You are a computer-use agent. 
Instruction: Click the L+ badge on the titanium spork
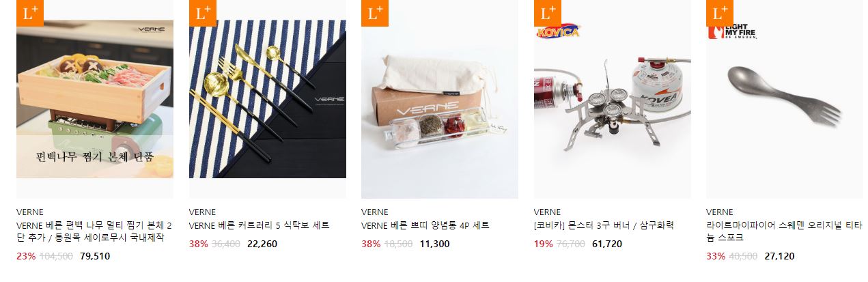[720, 13]
